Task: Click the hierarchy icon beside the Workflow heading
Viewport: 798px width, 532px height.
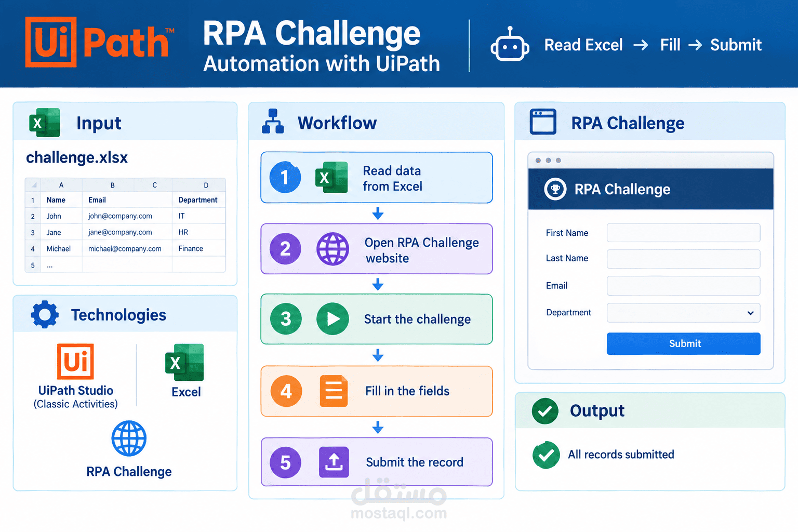Action: pos(273,122)
